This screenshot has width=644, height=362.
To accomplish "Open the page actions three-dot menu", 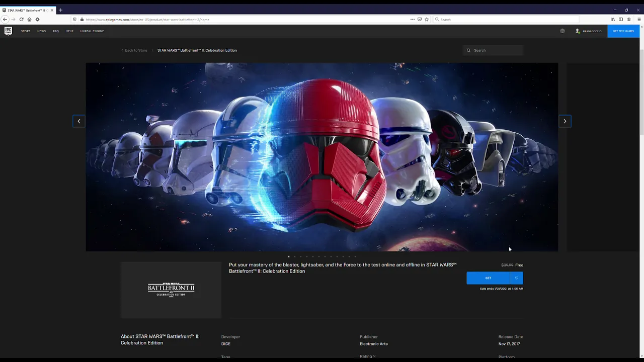I will click(x=413, y=19).
